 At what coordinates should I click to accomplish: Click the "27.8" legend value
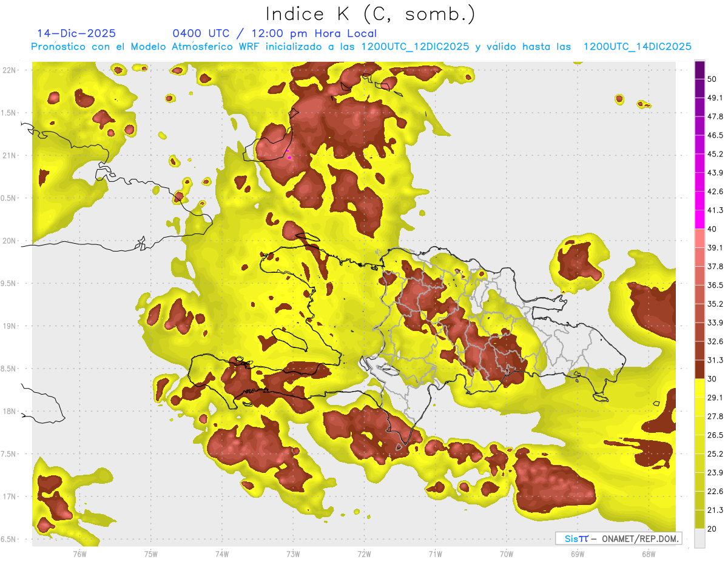(715, 416)
